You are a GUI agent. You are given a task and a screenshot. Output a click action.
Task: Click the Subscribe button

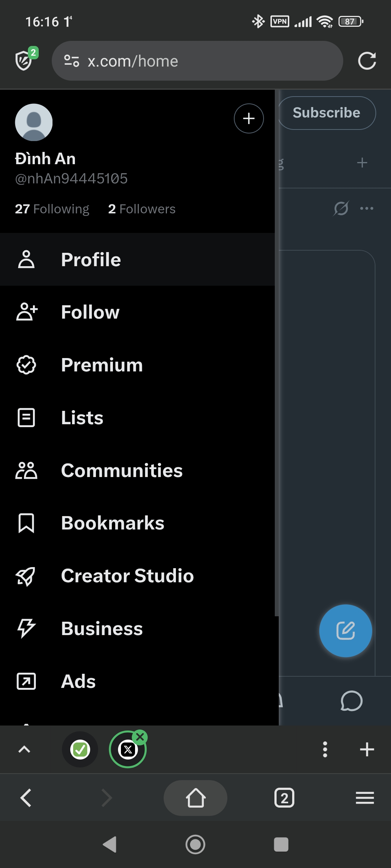(x=327, y=113)
